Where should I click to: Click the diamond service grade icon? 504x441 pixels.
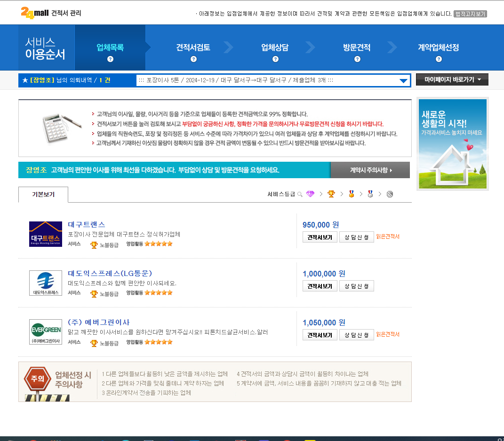(310, 194)
